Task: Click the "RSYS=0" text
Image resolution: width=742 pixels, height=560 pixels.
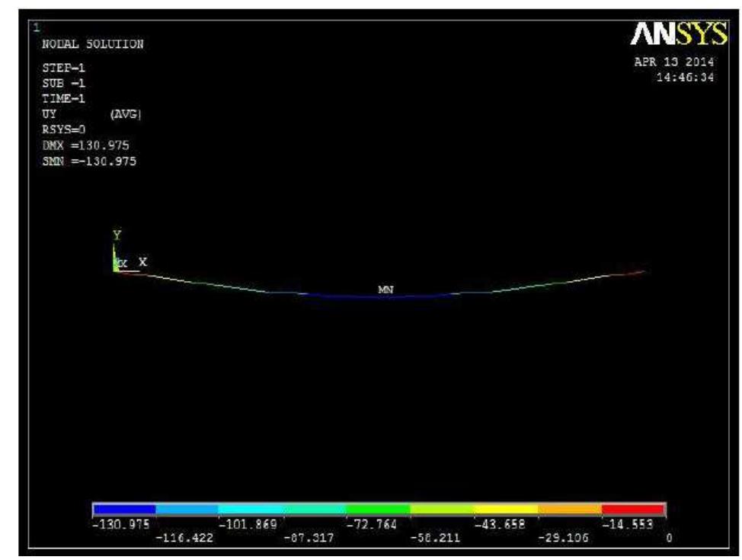Action: [x=63, y=130]
